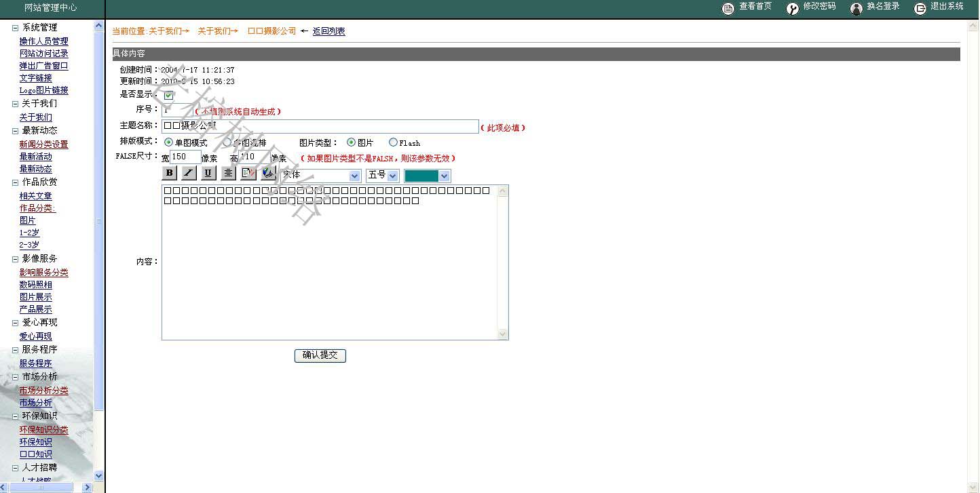Collapse the 系统管理 sidebar section
Viewport: 980px width, 493px height.
(15, 28)
